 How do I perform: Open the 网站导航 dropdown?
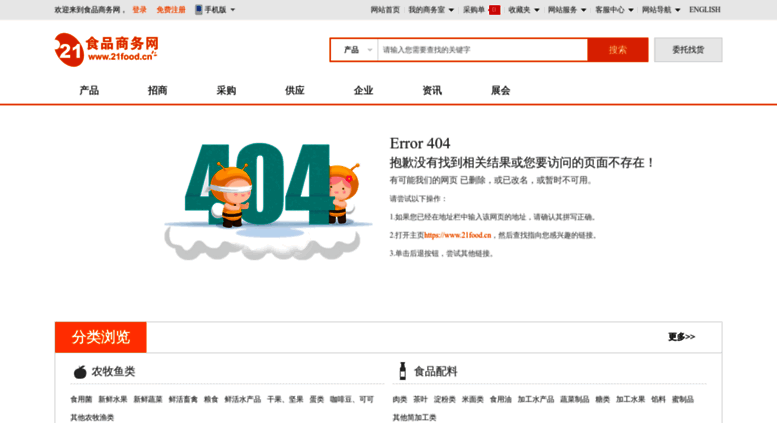[x=661, y=9]
